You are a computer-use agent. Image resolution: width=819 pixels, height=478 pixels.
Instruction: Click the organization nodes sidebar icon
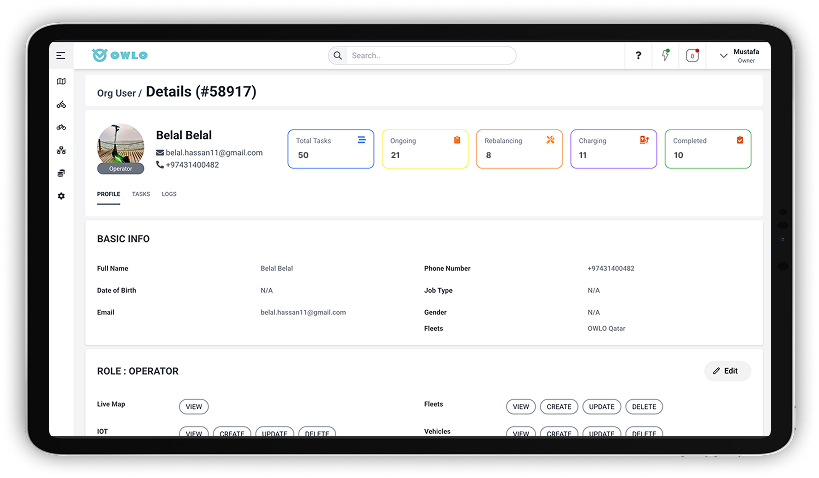tap(61, 150)
